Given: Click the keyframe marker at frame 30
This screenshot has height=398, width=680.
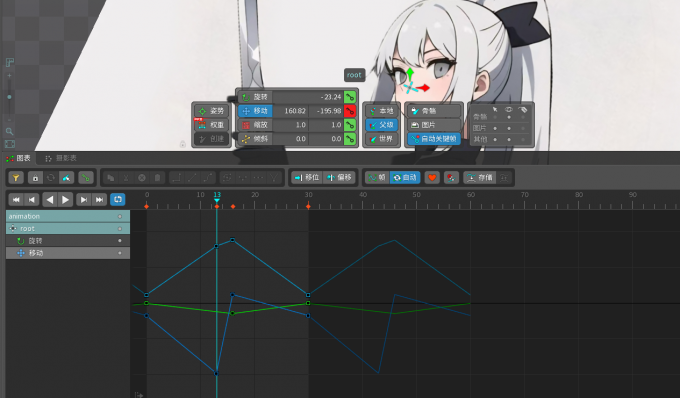Looking at the screenshot, I should pyautogui.click(x=308, y=206).
